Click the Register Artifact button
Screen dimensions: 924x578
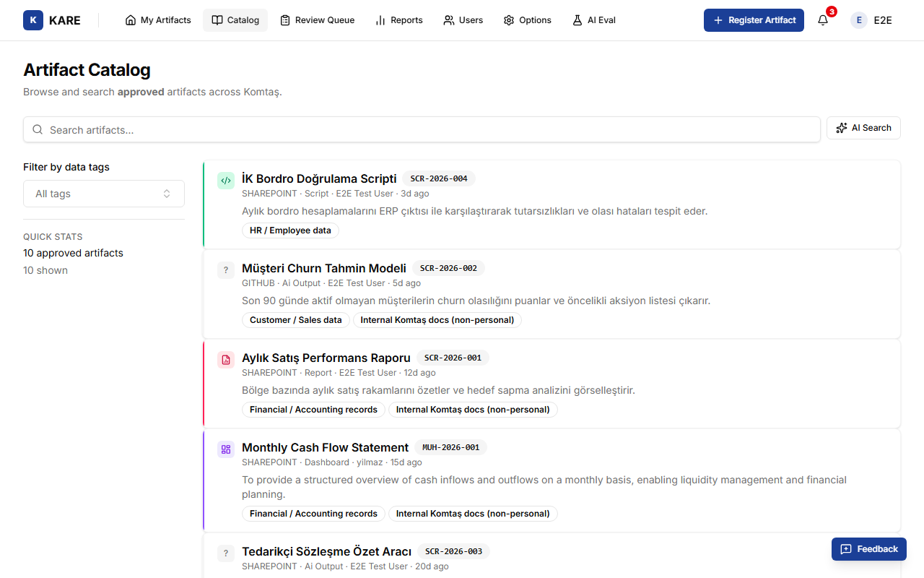754,20
